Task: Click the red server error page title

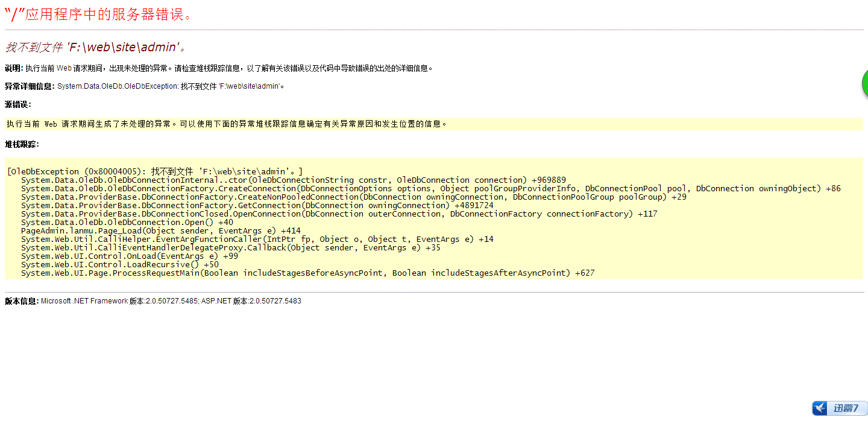Action: click(98, 14)
